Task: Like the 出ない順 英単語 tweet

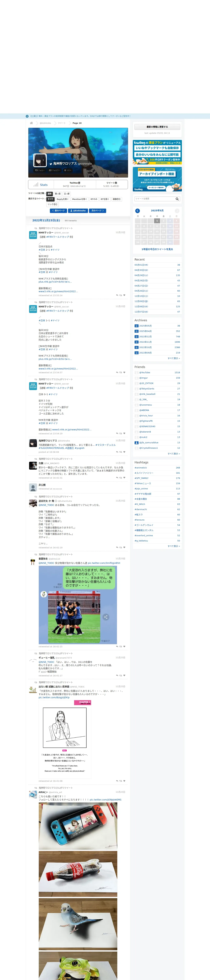Action: click(x=124, y=781)
